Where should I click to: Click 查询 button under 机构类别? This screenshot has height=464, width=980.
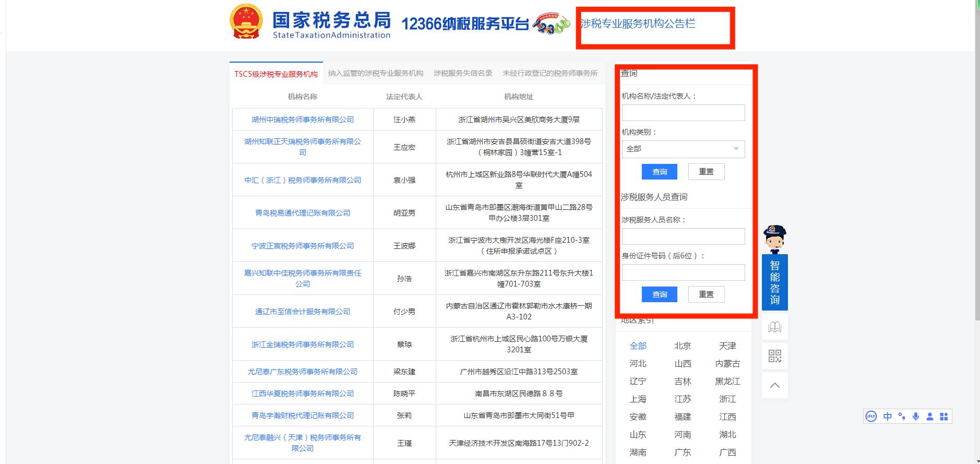(x=660, y=172)
